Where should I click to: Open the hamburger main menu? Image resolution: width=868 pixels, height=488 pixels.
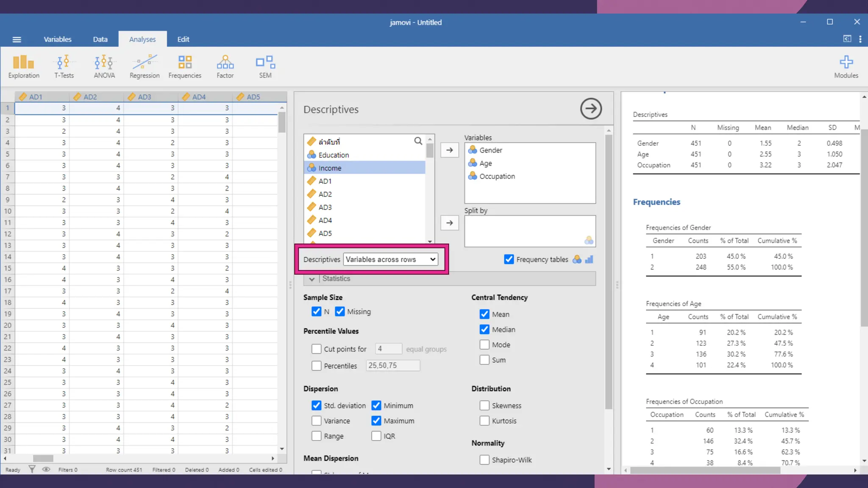pyautogui.click(x=17, y=39)
